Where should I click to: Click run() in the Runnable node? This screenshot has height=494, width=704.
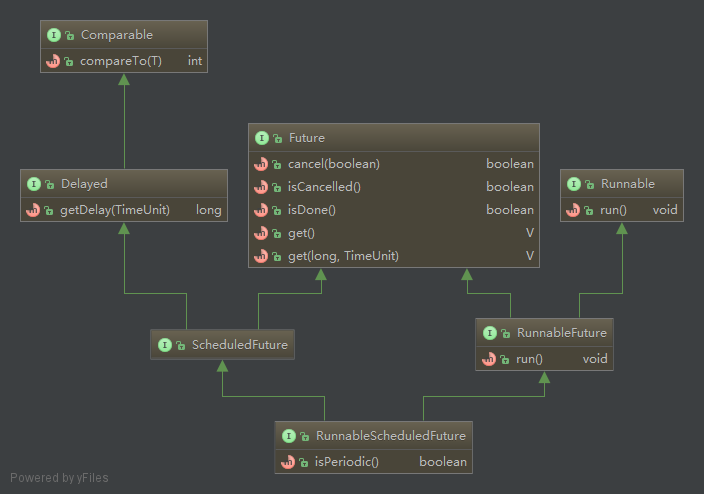click(x=613, y=210)
